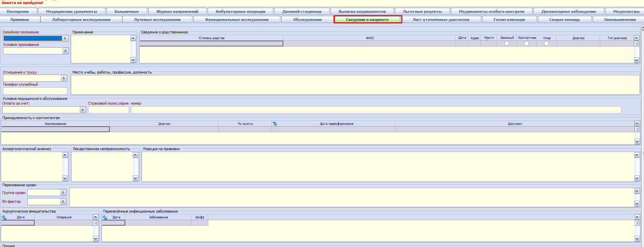Check the Умер checkbox in relatives row

pos(546,44)
